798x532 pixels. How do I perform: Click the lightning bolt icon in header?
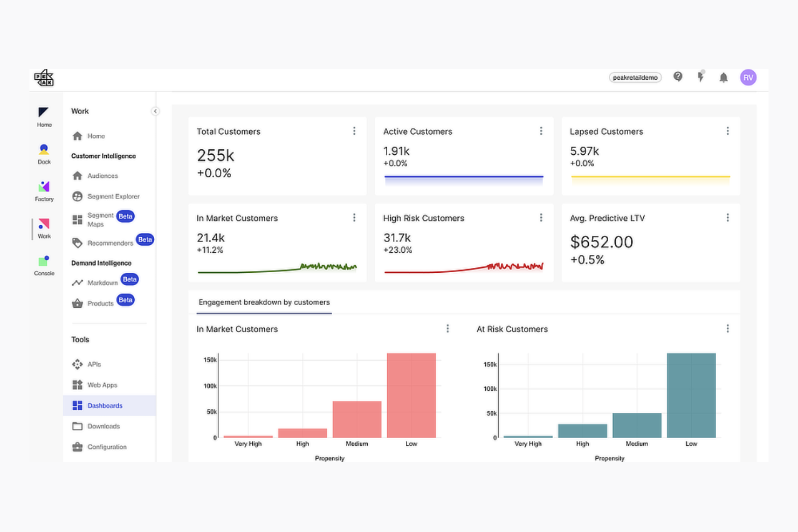(700, 77)
